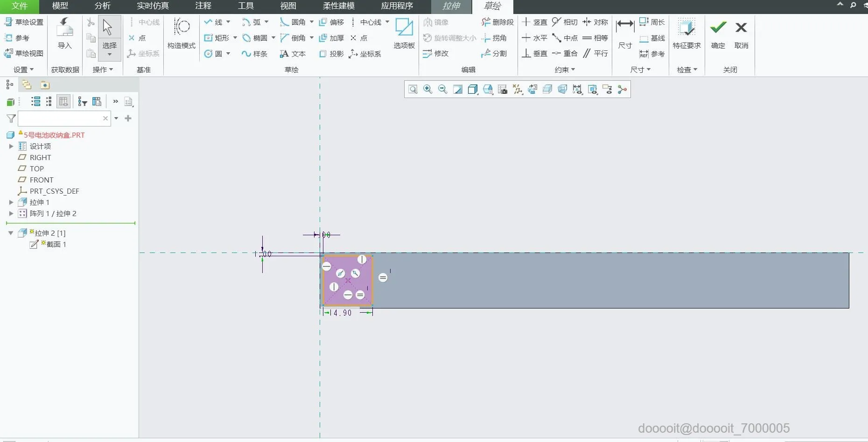The height and width of the screenshot is (442, 868).
Task: Open the 文件 menu
Action: (20, 6)
